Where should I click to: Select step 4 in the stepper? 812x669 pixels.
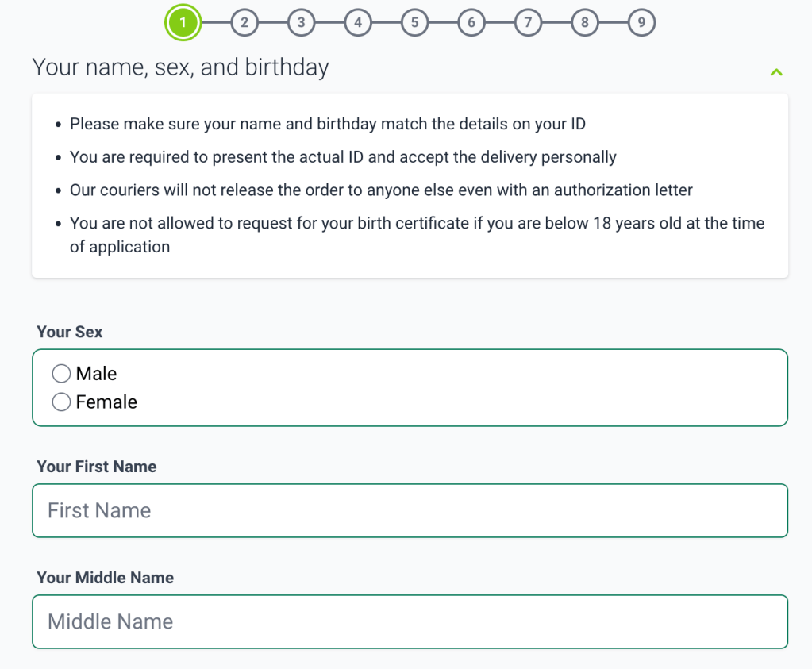[x=358, y=23]
